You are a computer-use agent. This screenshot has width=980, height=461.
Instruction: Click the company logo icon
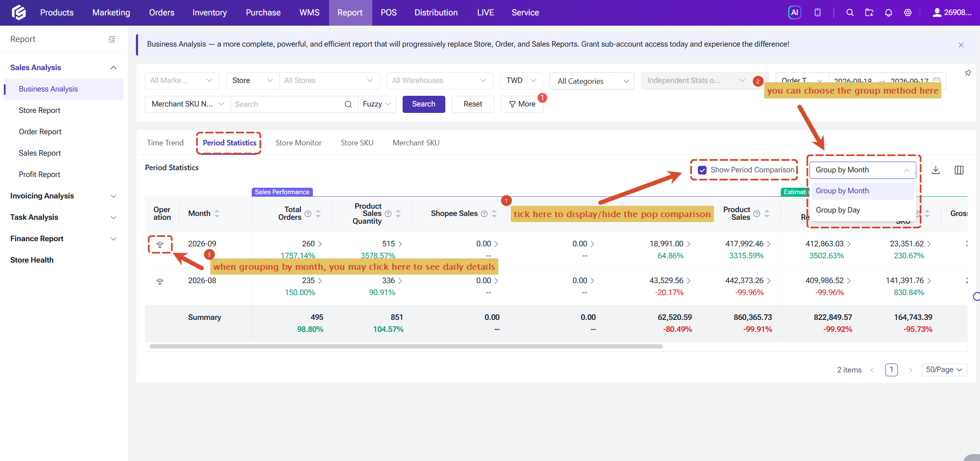click(x=19, y=12)
